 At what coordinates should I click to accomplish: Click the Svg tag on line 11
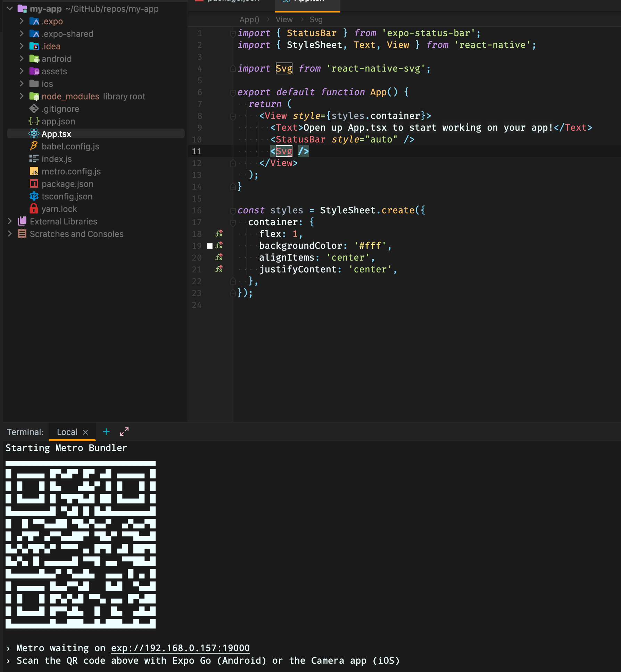284,151
